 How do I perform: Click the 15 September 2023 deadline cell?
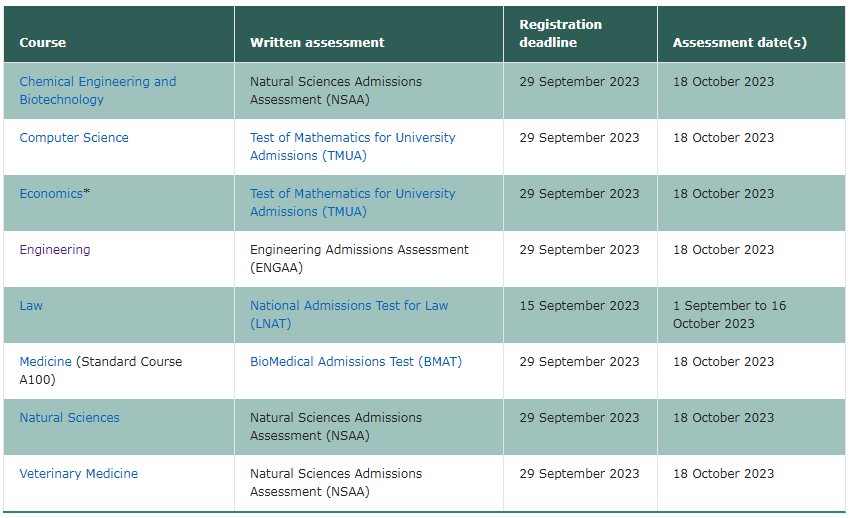point(579,306)
